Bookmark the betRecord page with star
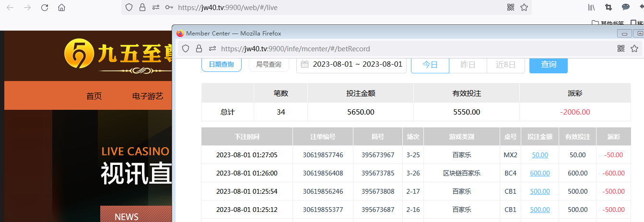644x222 pixels. 634,48
